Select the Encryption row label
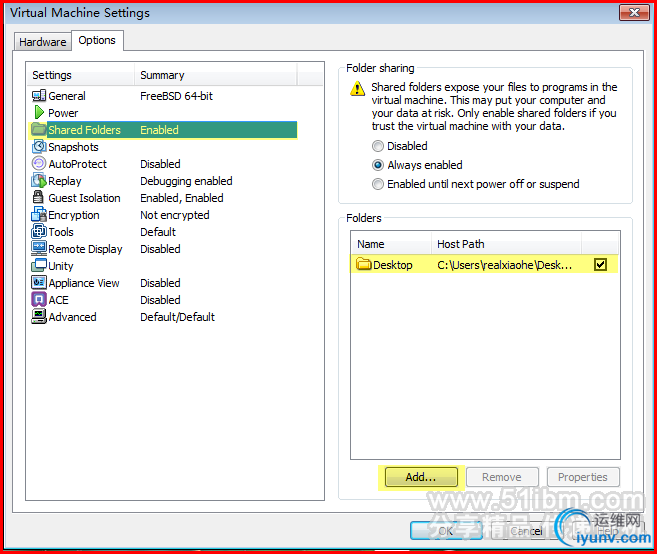The width and height of the screenshot is (657, 554). (x=74, y=215)
